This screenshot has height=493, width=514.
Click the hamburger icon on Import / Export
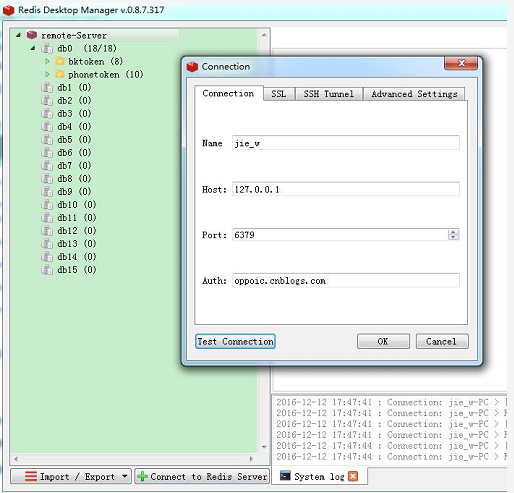pyautogui.click(x=31, y=476)
